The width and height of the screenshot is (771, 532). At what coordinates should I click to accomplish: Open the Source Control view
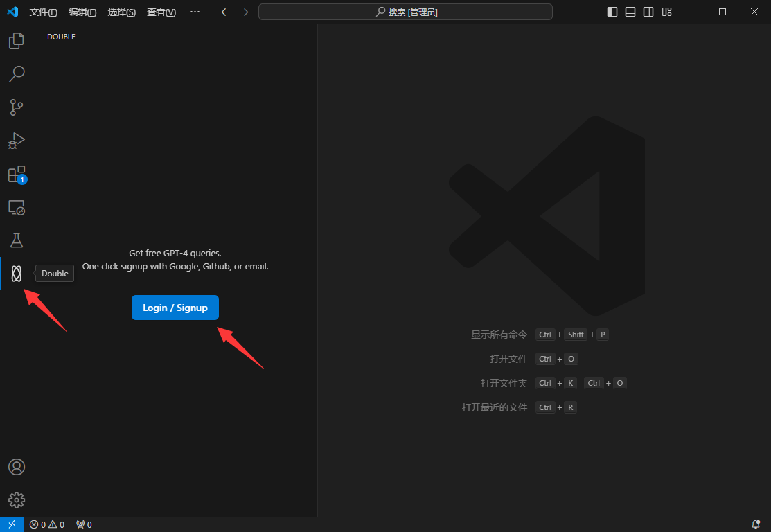(x=16, y=107)
